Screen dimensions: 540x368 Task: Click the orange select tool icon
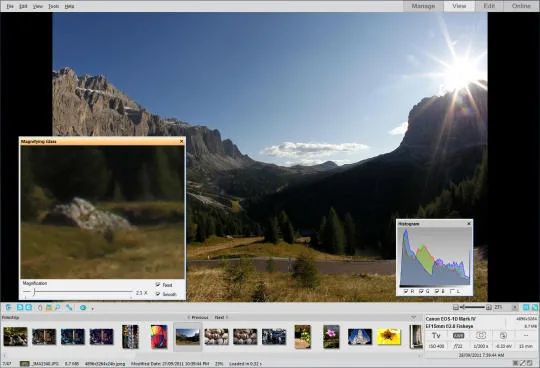click(x=49, y=307)
